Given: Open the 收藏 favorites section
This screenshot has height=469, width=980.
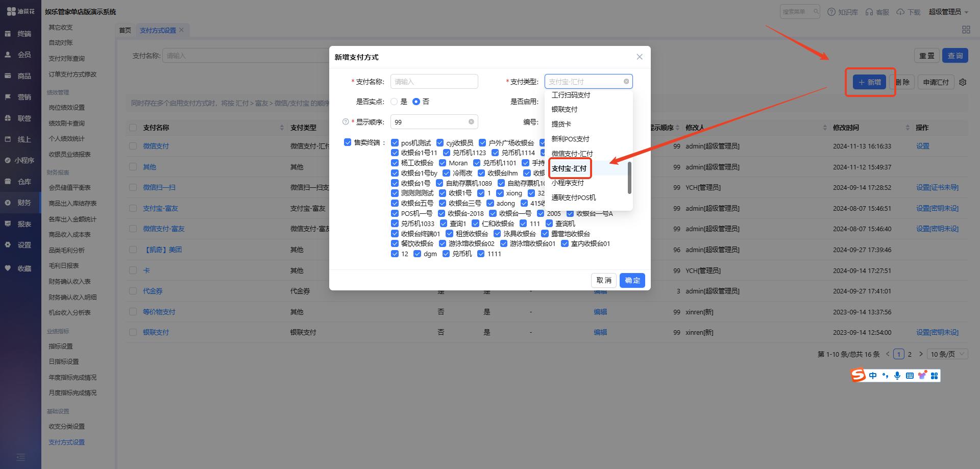Looking at the screenshot, I should [18, 268].
